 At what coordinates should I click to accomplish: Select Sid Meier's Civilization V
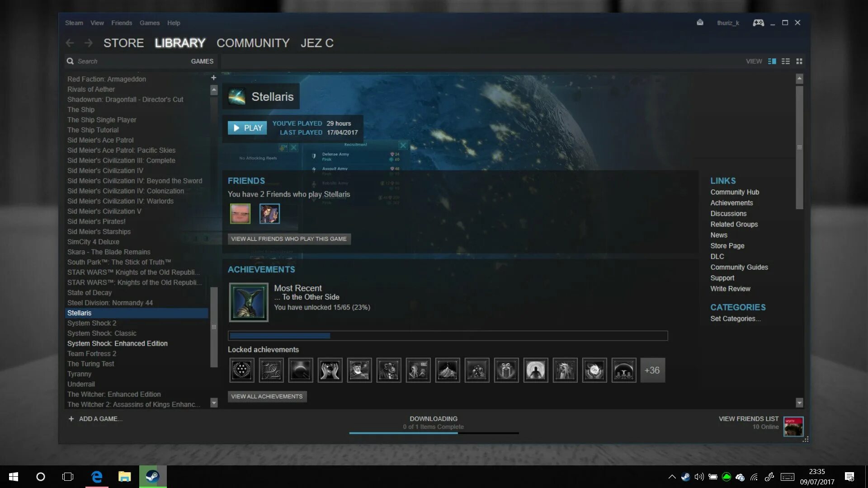[137, 211]
